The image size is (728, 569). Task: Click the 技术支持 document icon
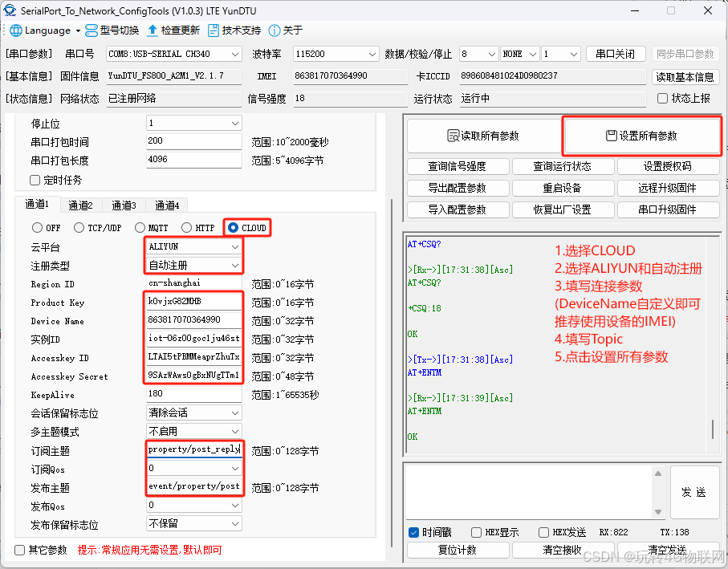214,30
